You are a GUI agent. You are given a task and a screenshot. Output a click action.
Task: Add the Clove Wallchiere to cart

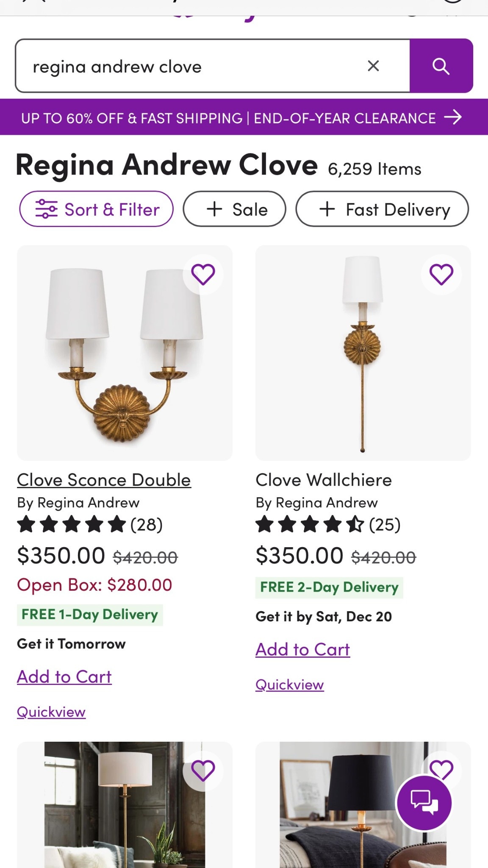click(303, 650)
